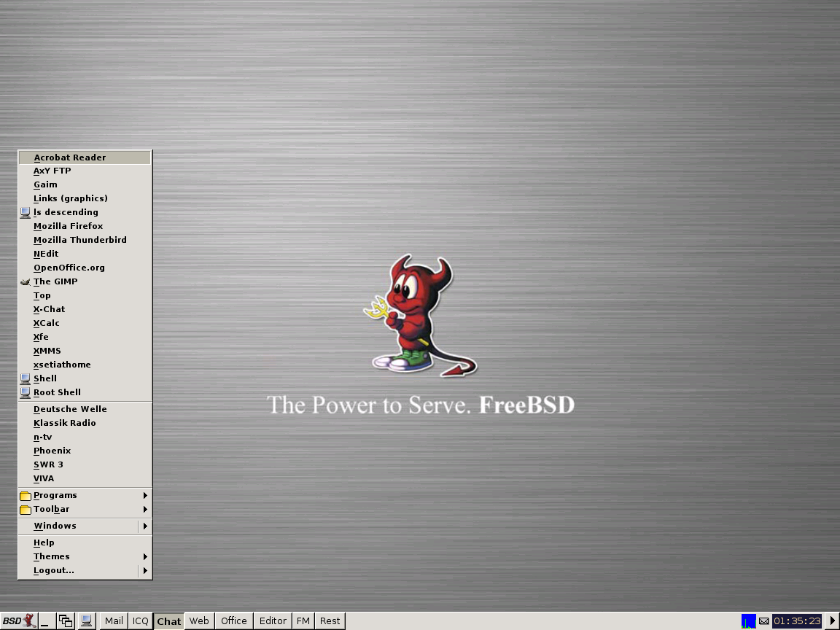Launch XCalc calculator entry
This screenshot has width=840, height=630.
(85, 324)
